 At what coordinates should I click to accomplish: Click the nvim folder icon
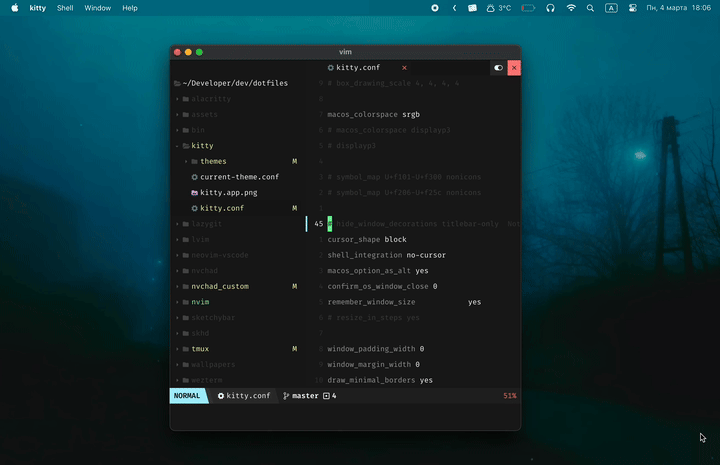pyautogui.click(x=186, y=302)
